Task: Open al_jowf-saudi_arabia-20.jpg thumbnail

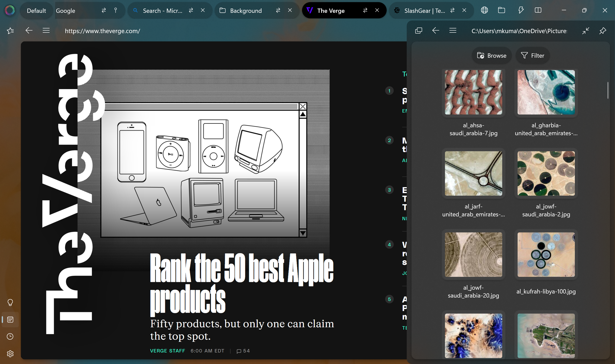Action: coord(473,255)
